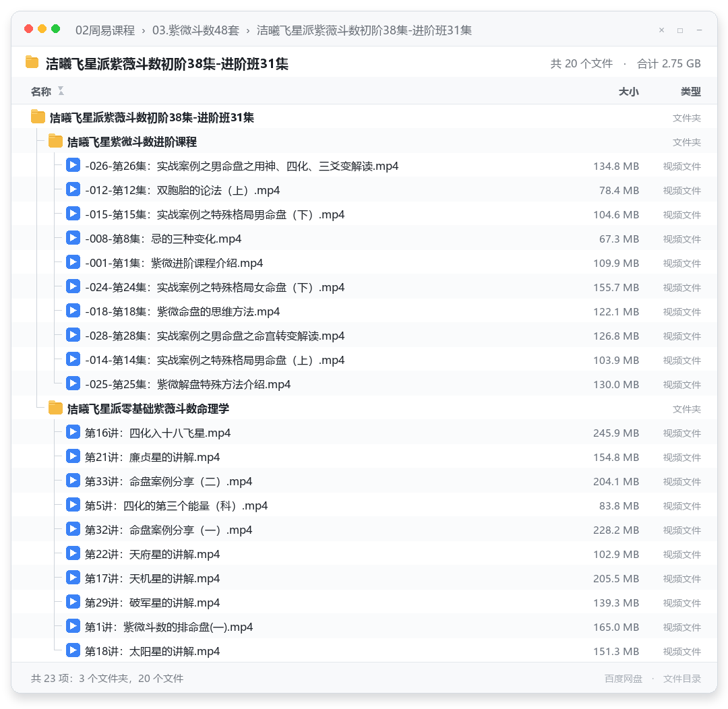Click video icon of 第25集 file

point(73,383)
